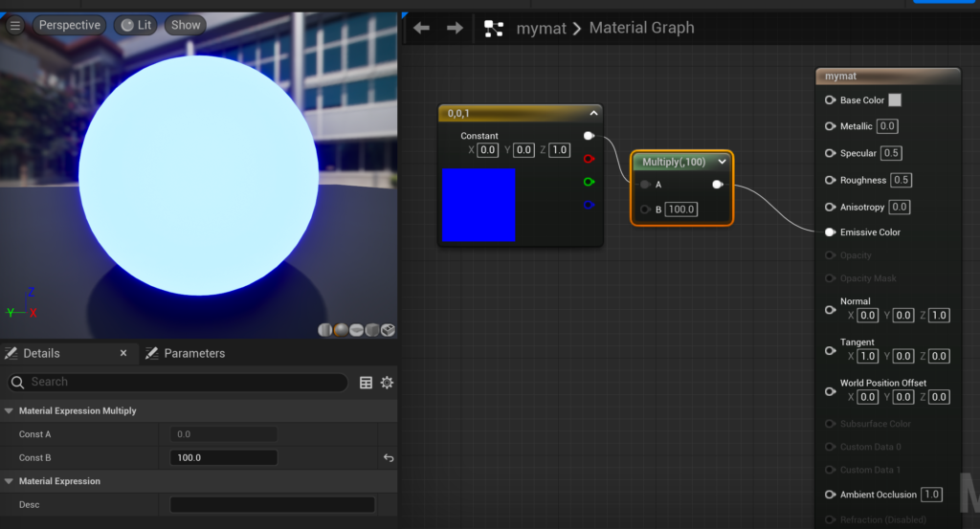
Task: Reset Const B to default value
Action: (389, 458)
